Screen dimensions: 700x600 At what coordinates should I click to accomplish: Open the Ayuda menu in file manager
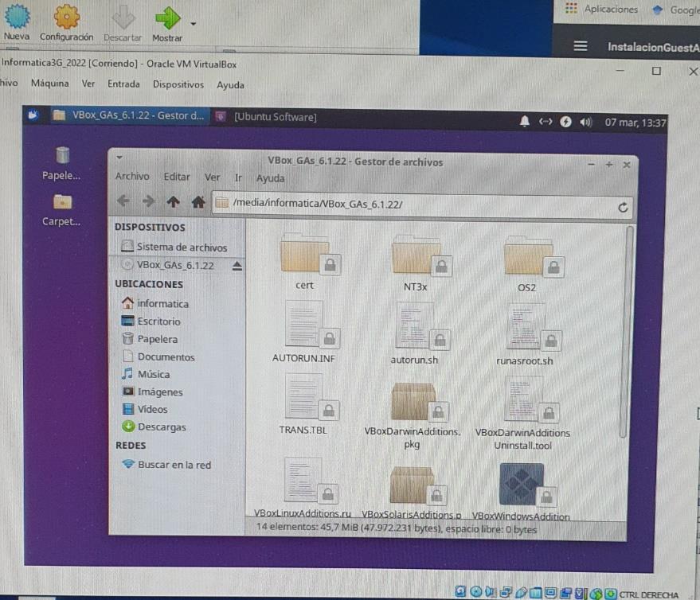(270, 178)
